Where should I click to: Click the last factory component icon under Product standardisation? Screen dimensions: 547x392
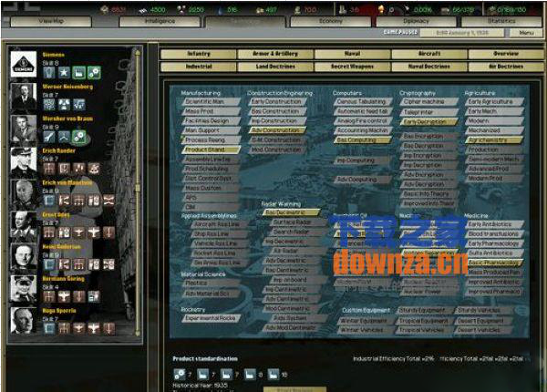coord(273,374)
